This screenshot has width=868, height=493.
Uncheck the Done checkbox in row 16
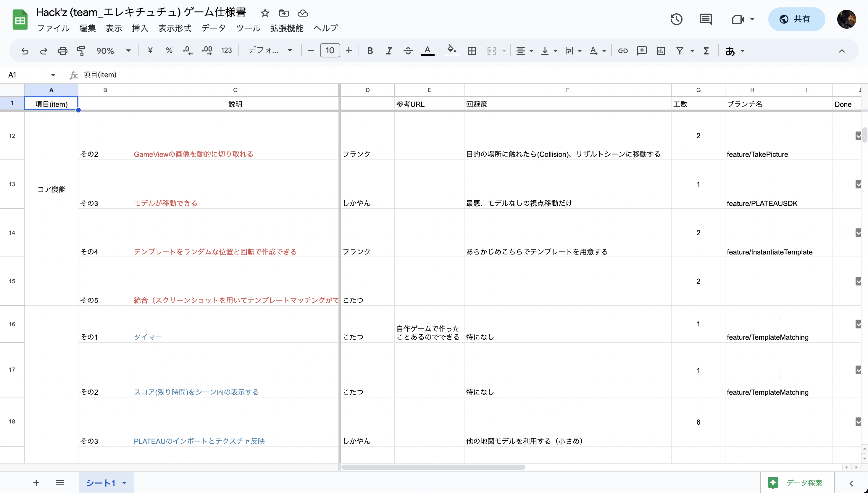point(858,324)
